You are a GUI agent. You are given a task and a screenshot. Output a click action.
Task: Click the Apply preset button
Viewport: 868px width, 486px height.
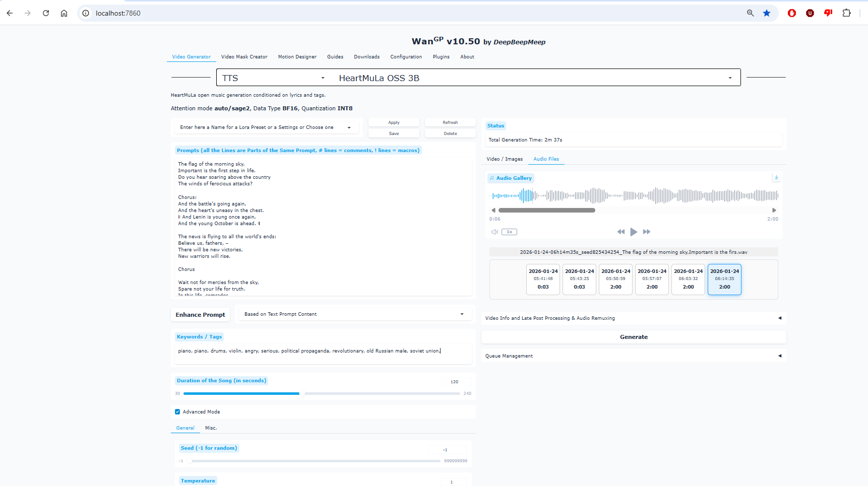coord(394,122)
